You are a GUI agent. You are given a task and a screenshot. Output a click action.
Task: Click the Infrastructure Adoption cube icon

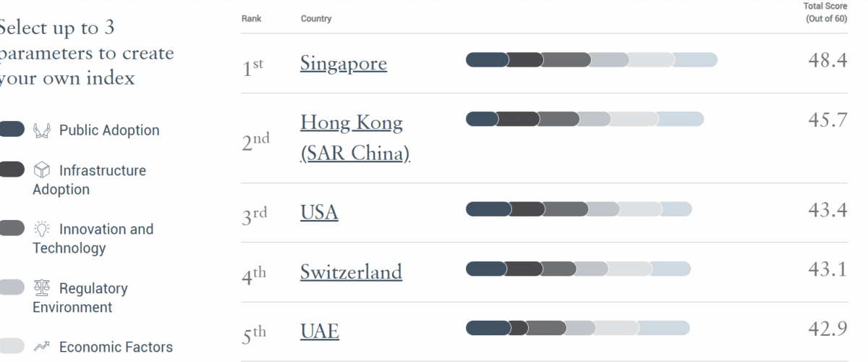[x=42, y=171]
